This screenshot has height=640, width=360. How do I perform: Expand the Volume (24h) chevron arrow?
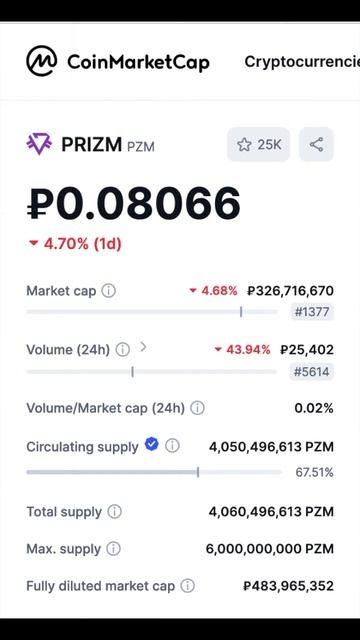(143, 347)
